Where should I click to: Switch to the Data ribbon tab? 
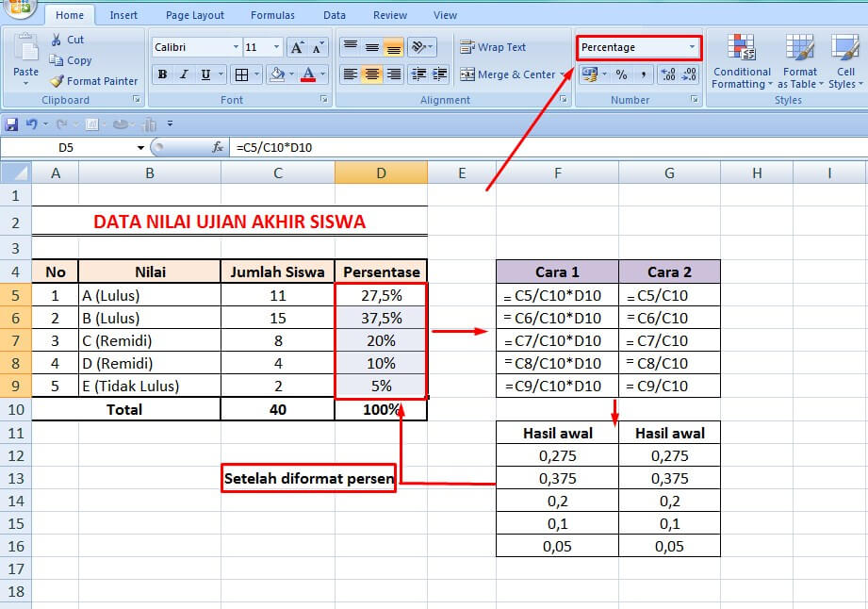click(335, 14)
